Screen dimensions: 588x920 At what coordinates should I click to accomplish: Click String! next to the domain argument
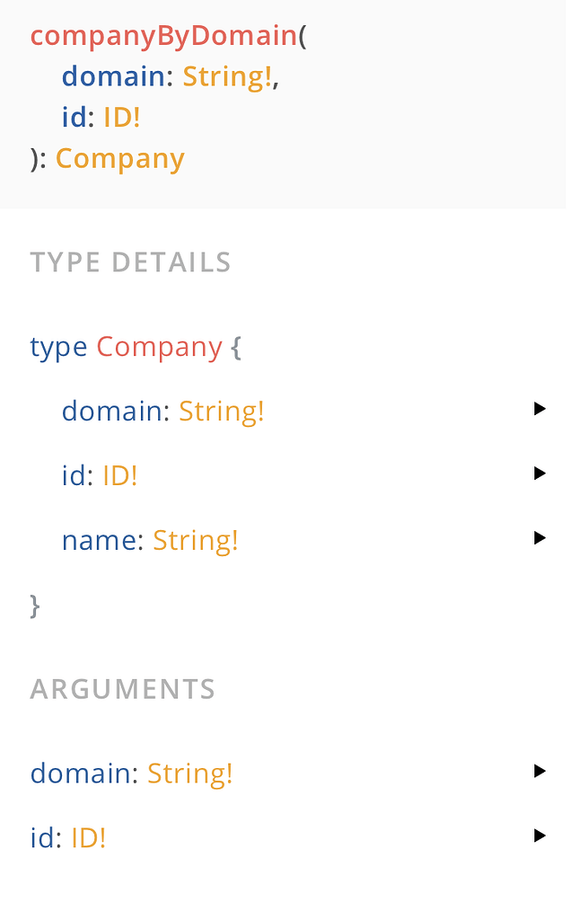[189, 773]
